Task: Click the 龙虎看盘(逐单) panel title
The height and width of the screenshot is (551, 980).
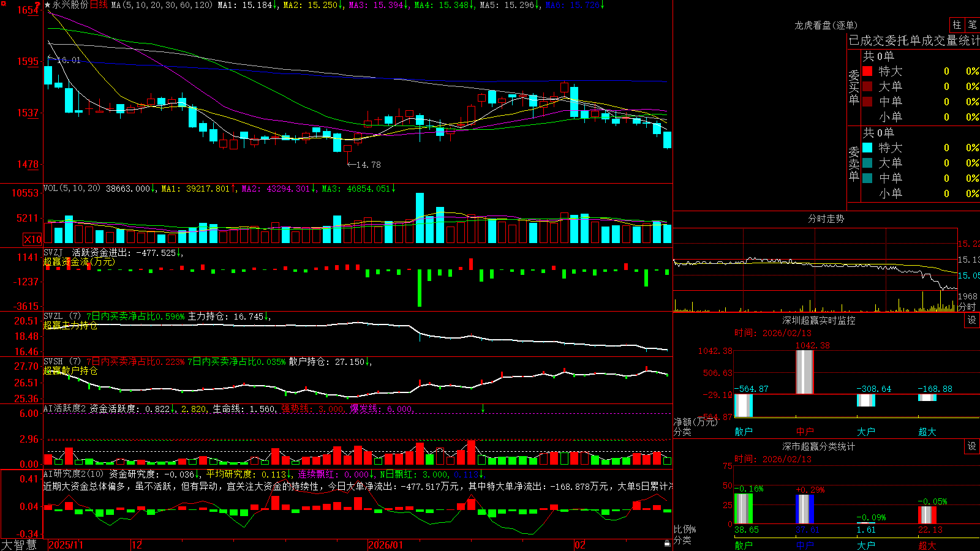Action: (x=826, y=25)
